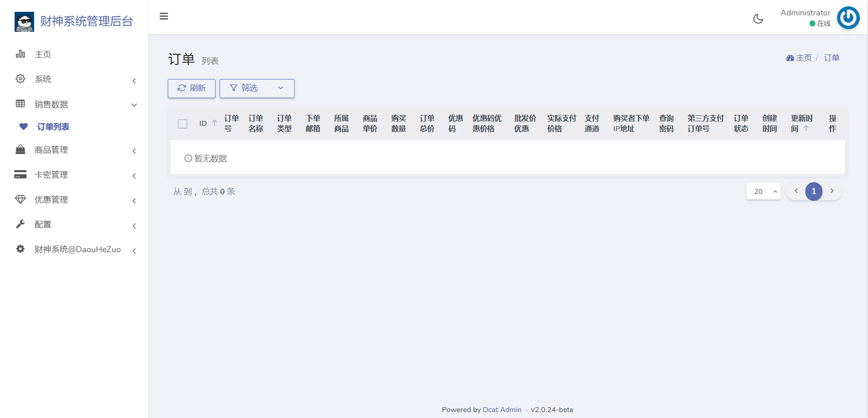Open the 20 per-page size selector
Image resolution: width=868 pixels, height=418 pixels.
pyautogui.click(x=763, y=191)
